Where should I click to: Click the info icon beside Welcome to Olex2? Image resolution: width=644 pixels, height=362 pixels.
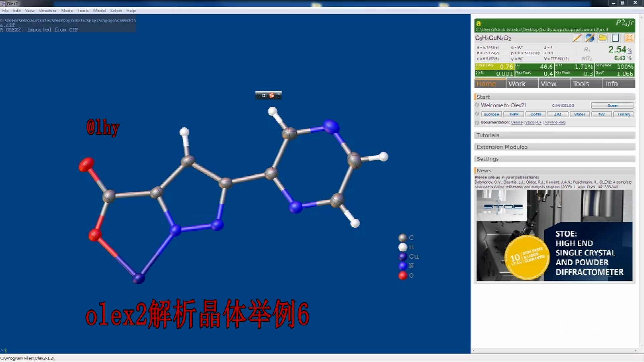[477, 105]
